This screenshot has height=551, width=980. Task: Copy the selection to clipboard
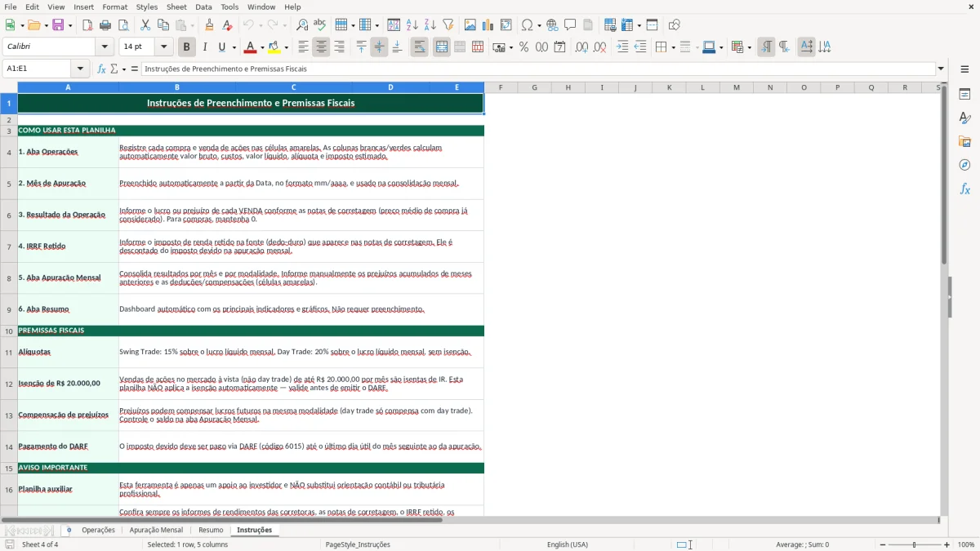(163, 25)
